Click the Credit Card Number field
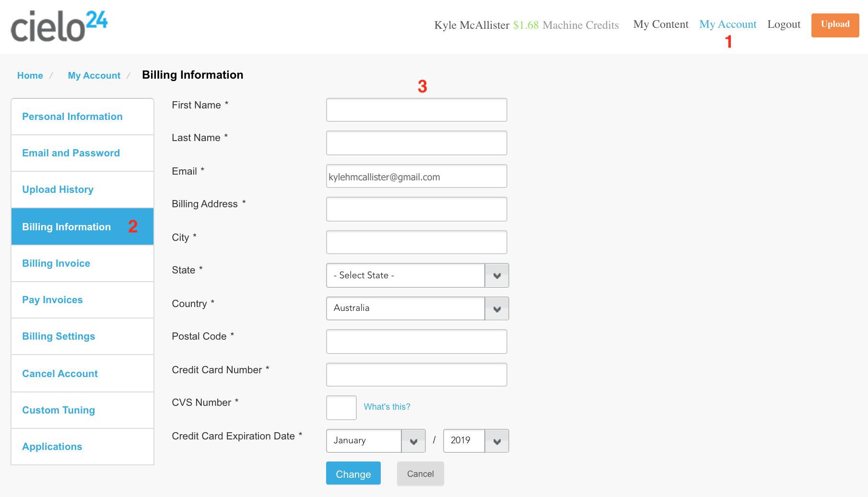Screen dimensions: 868x497 click(x=417, y=375)
